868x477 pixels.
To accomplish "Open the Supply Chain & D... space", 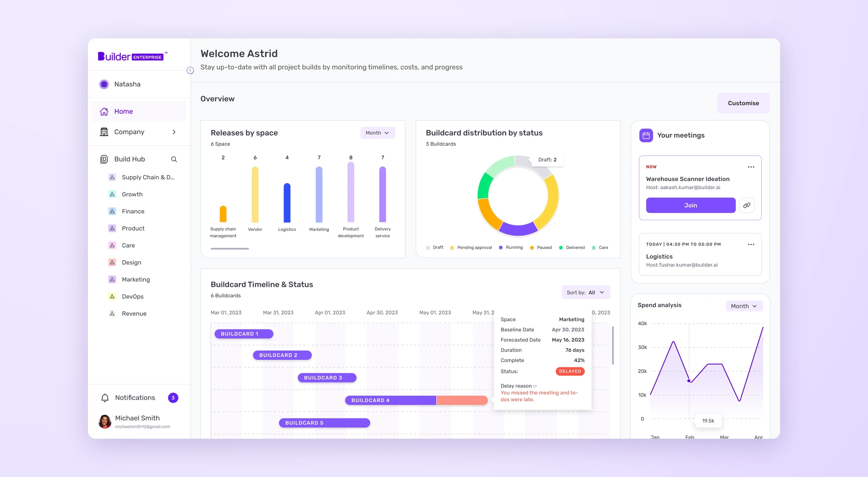I will (141, 177).
